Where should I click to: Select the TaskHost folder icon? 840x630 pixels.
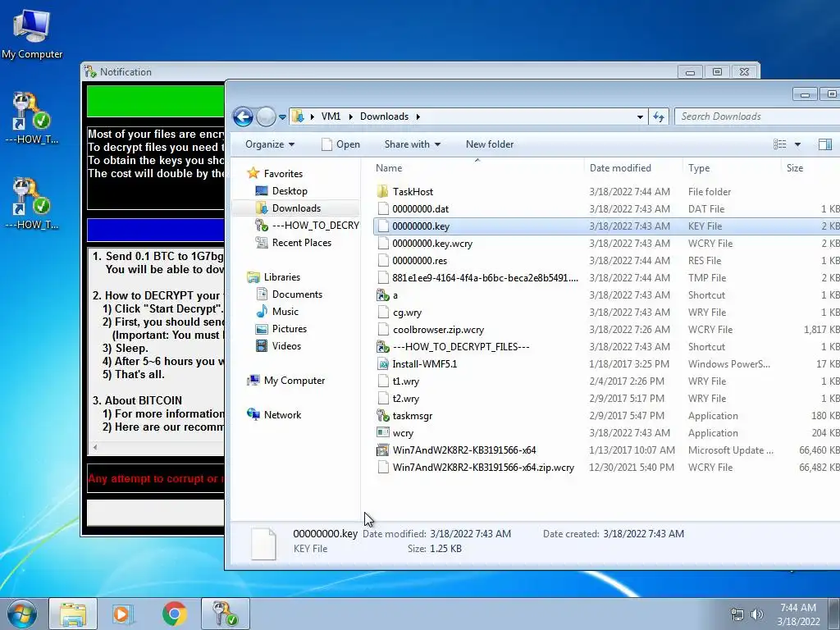tap(382, 191)
